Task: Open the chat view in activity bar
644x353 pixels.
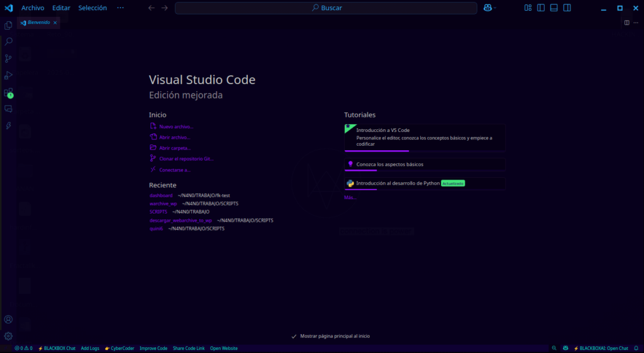Action: tap(8, 109)
